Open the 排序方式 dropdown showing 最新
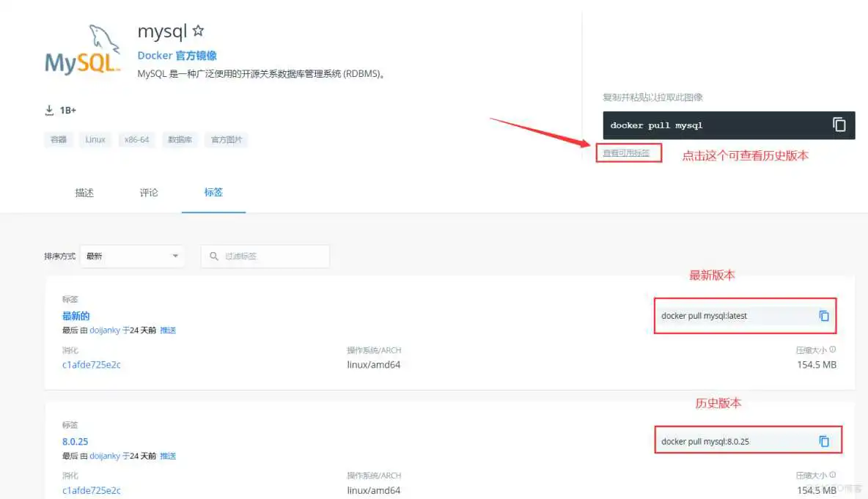This screenshot has height=499, width=868. (132, 256)
